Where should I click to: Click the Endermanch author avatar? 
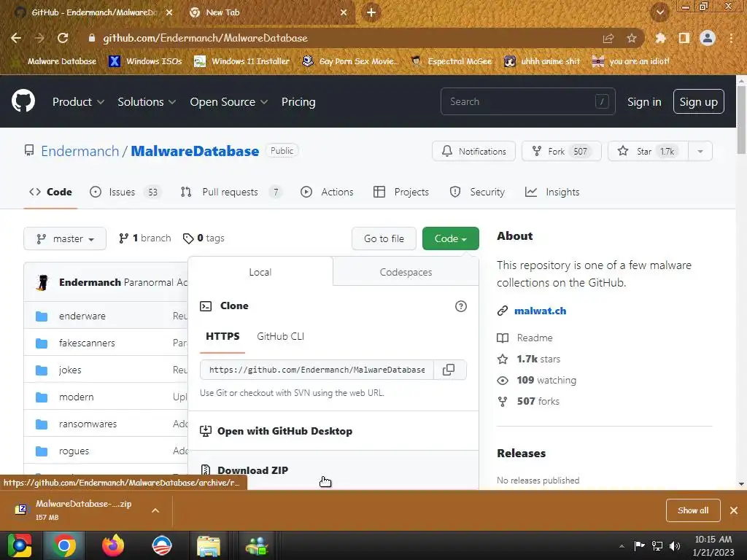point(43,282)
